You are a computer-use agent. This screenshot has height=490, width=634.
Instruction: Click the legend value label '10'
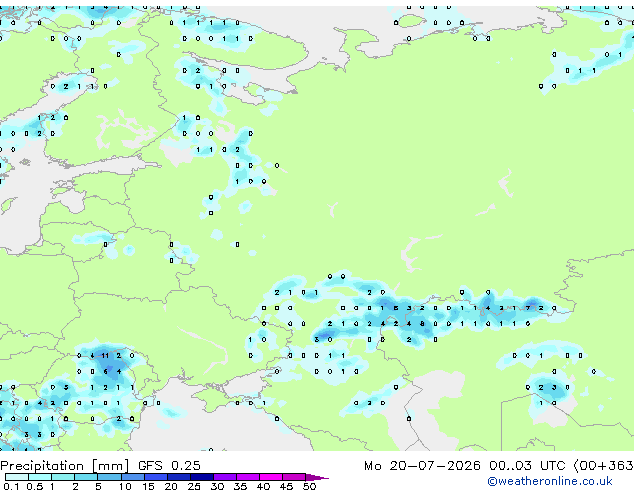pos(125,486)
